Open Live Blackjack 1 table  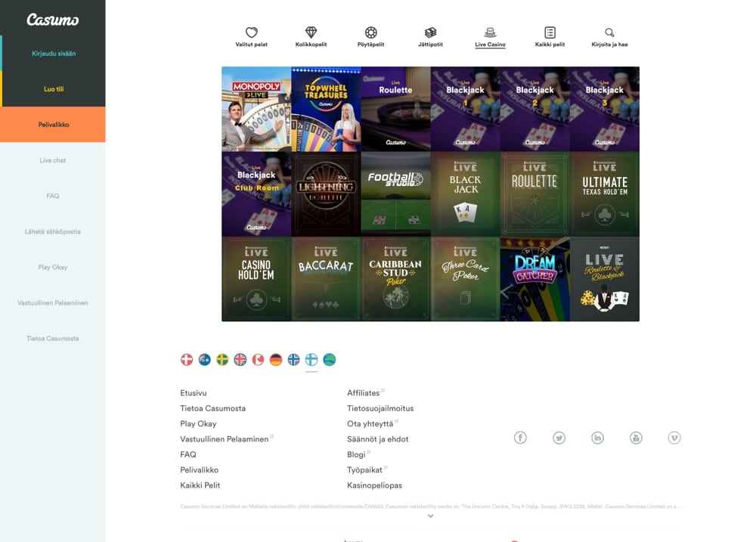[465, 109]
